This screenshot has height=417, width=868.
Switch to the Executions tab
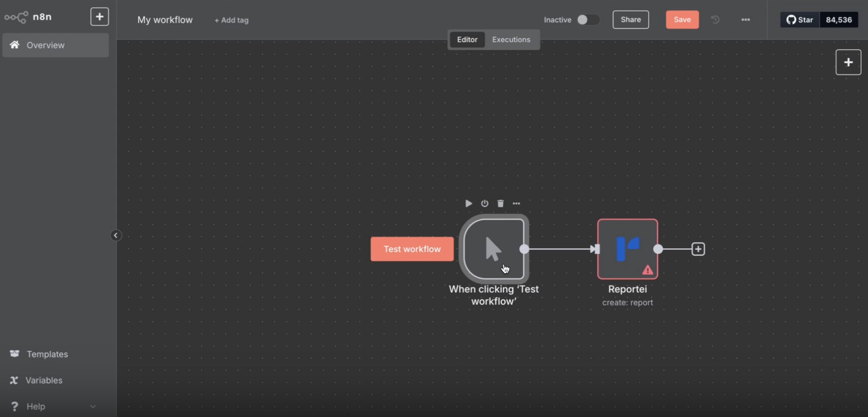coord(511,40)
